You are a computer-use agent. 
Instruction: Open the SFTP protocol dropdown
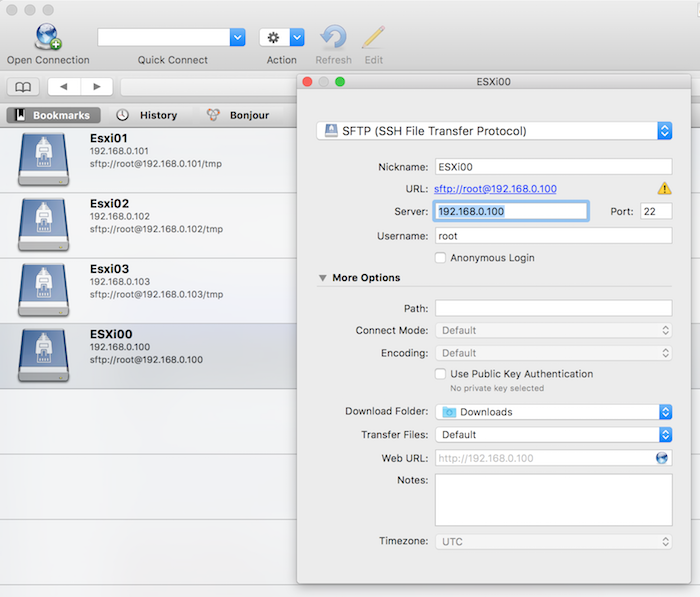494,131
